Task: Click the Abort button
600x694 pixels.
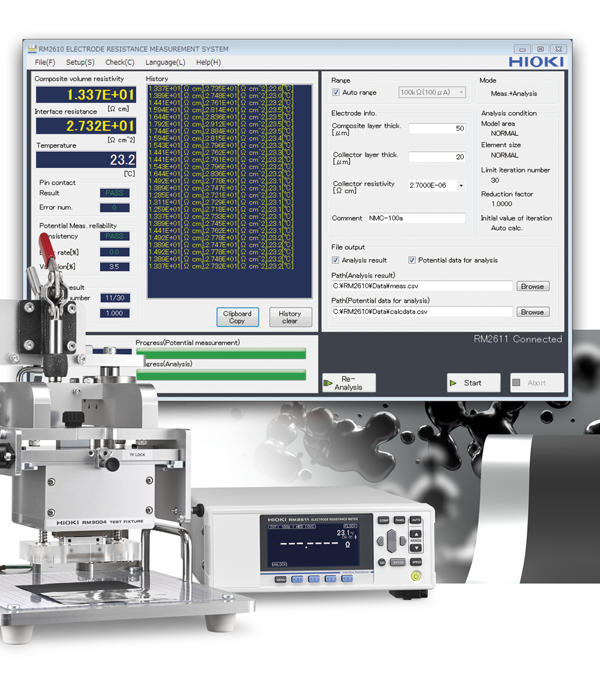Action: coord(537,383)
